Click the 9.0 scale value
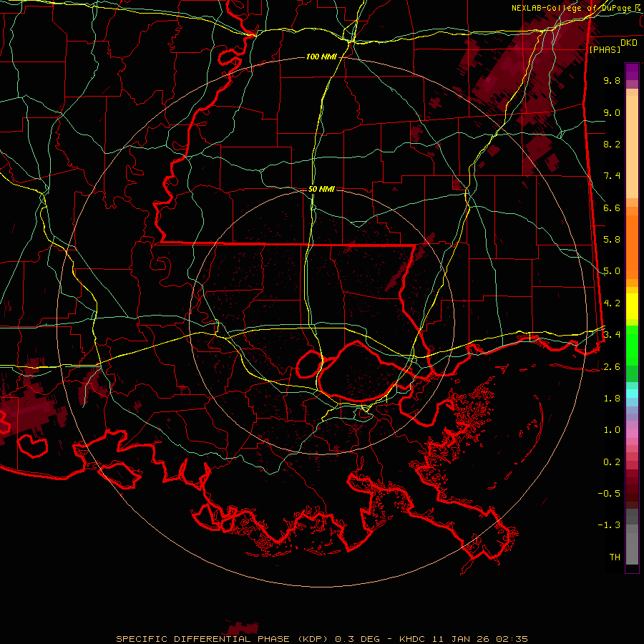This screenshot has height=644, width=644. [612, 112]
